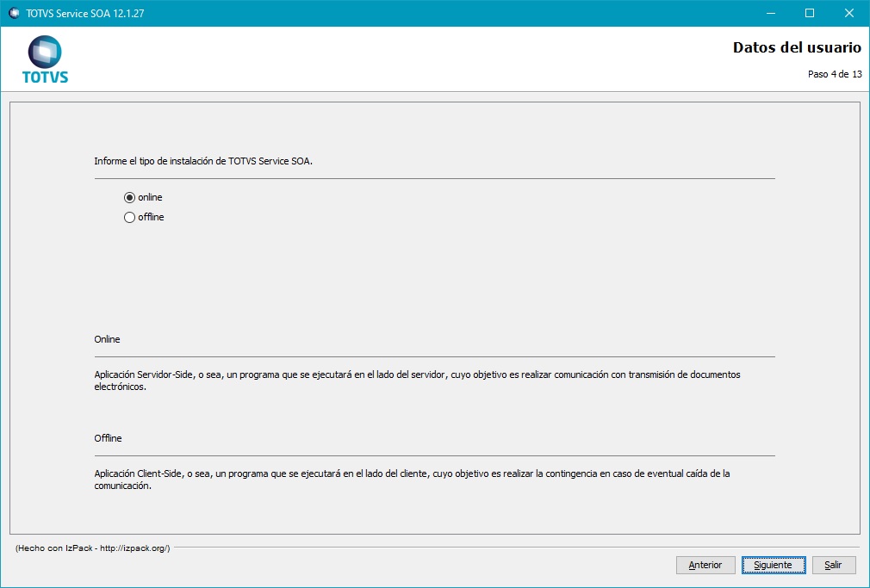Minimize the TOTVS Service SOA window

pos(771,13)
